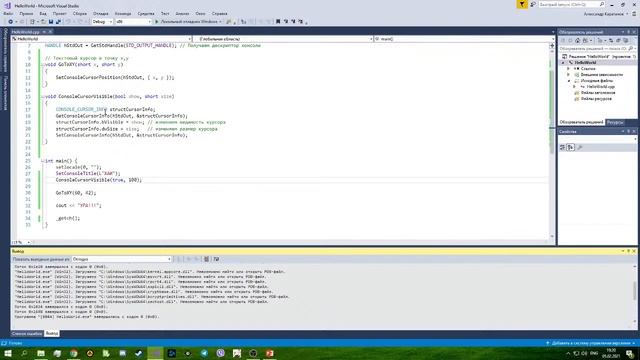Open Chrome from the taskbar
The image size is (640, 360).
(73, 353)
